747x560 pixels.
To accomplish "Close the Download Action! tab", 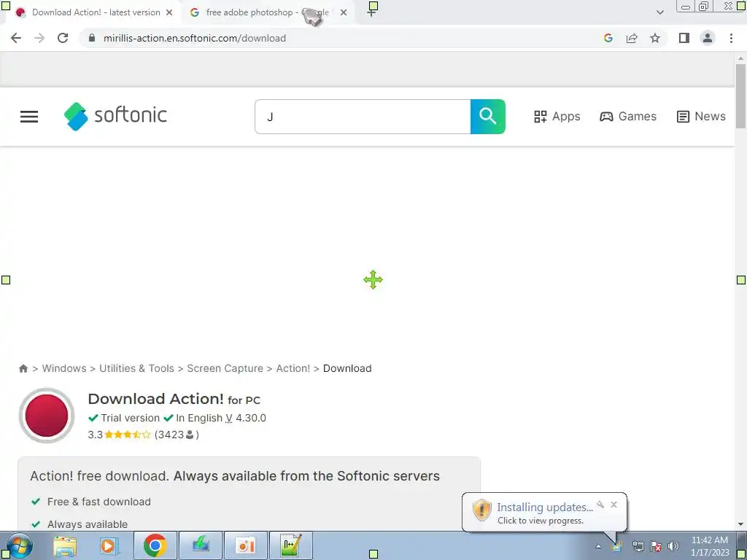I will (169, 12).
